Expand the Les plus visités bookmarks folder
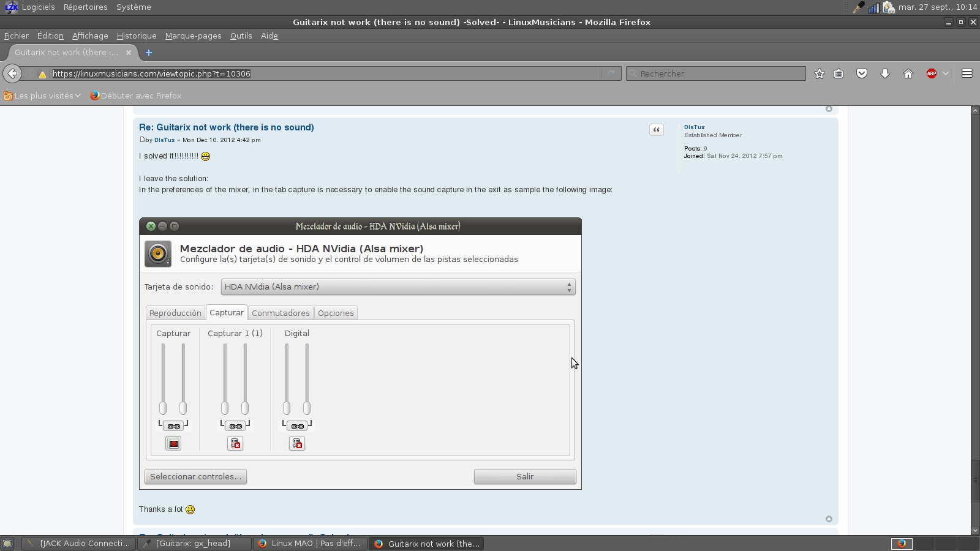This screenshot has height=551, width=980. (42, 96)
